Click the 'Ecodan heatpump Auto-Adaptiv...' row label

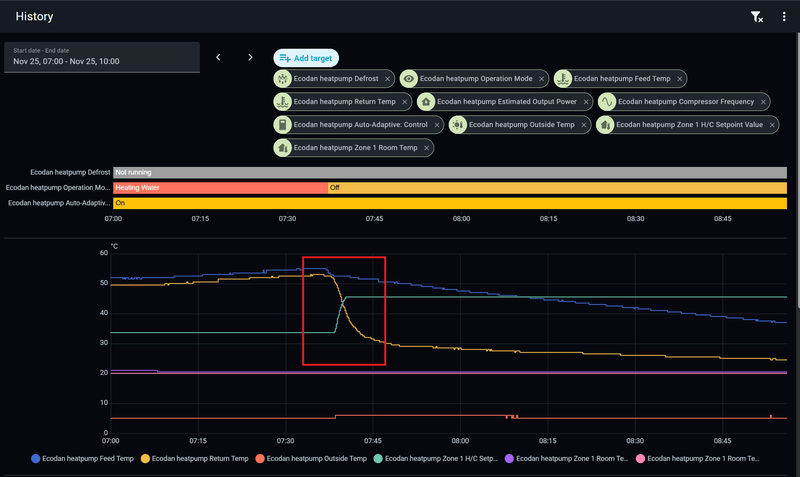tap(59, 203)
